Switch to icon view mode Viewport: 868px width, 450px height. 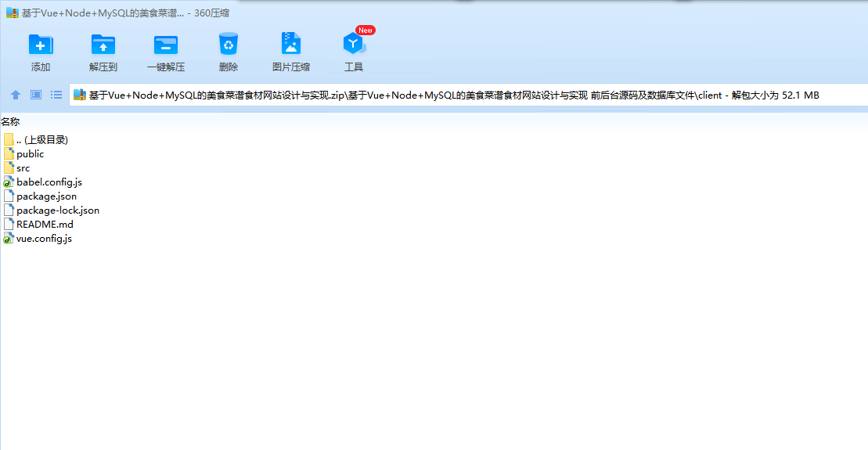(x=36, y=95)
